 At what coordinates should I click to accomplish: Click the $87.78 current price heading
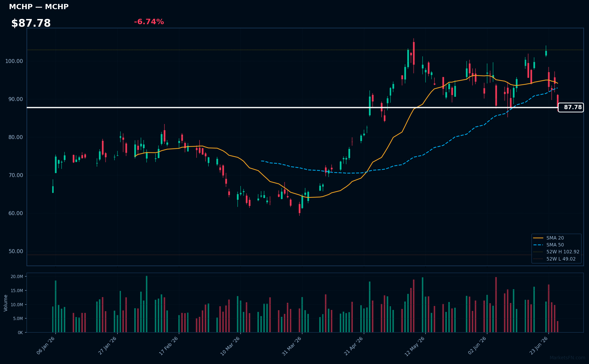click(31, 23)
